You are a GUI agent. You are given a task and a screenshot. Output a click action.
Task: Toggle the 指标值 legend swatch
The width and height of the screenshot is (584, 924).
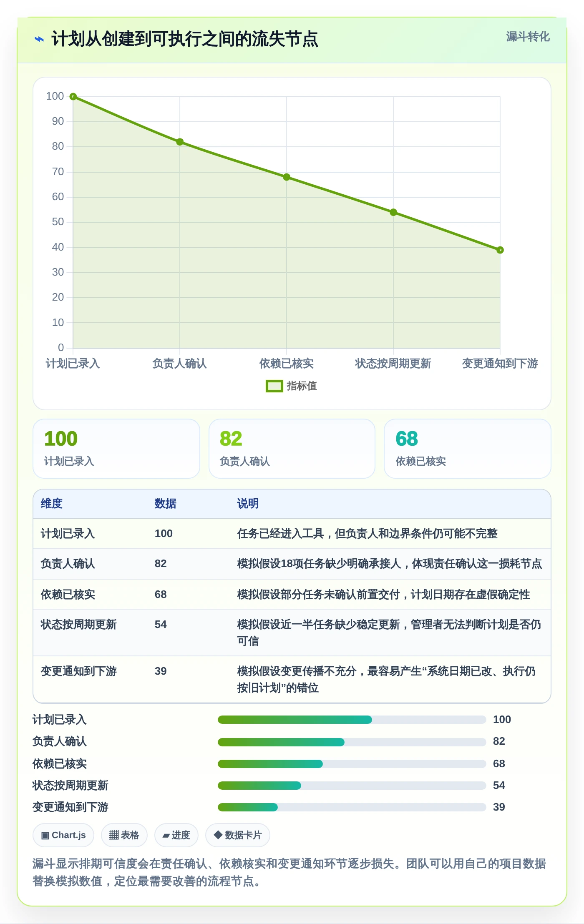pyautogui.click(x=274, y=386)
